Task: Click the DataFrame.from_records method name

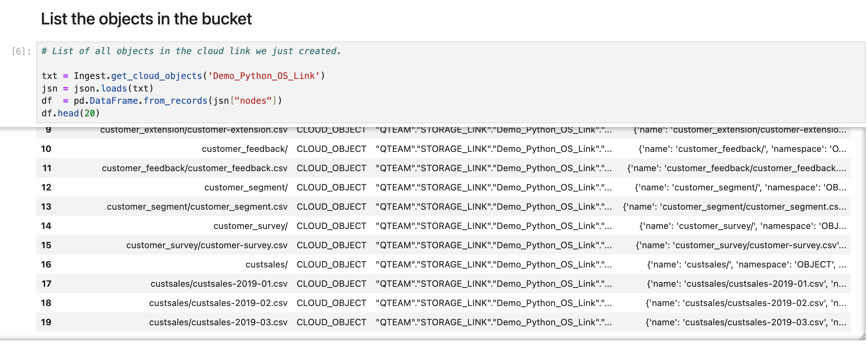Action: (x=148, y=100)
